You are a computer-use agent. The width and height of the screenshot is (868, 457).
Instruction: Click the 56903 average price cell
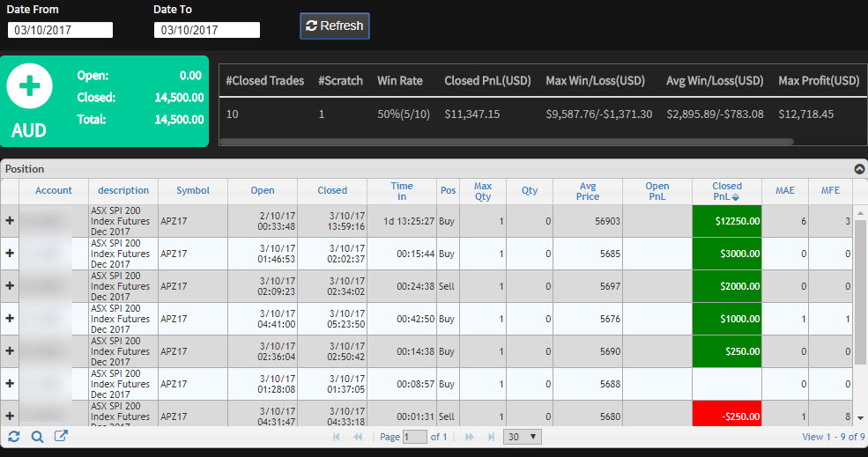pos(588,221)
